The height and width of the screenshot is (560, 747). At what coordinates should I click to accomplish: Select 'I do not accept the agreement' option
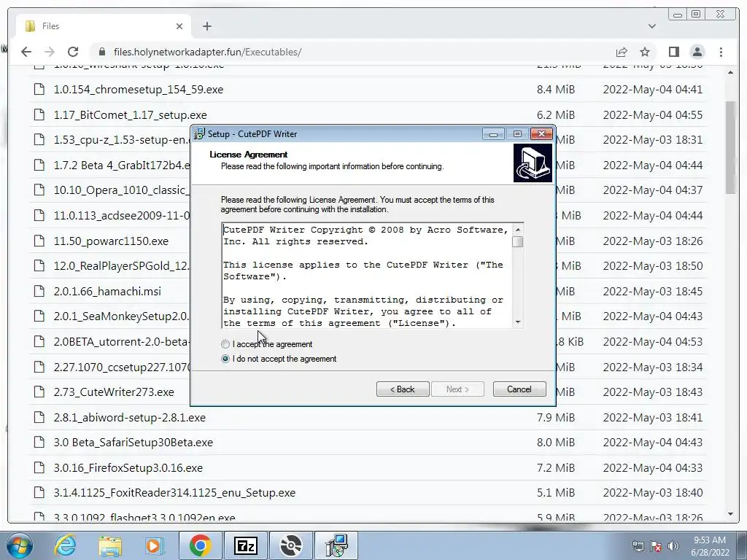[x=225, y=359]
